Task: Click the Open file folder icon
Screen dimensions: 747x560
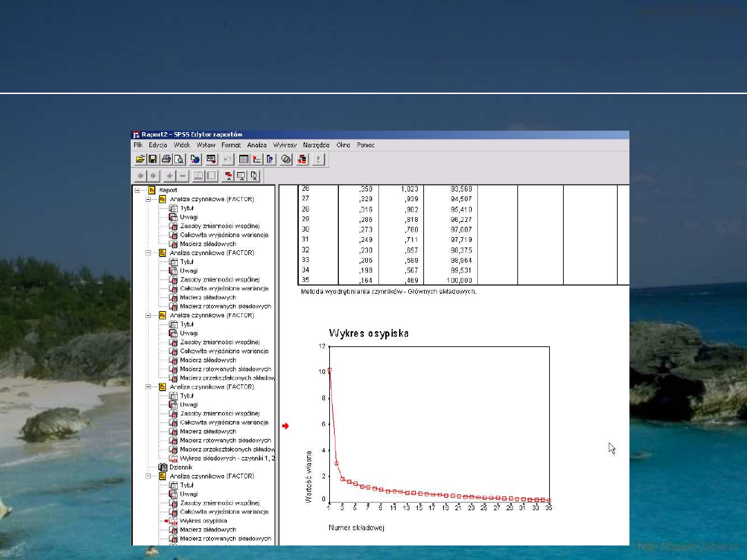Action: (x=140, y=159)
